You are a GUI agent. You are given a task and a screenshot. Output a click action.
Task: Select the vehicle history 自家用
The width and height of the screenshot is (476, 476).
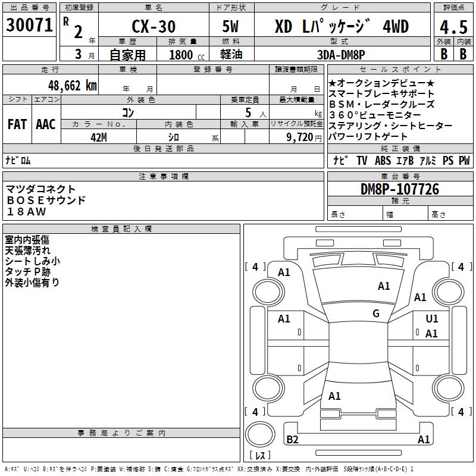pyautogui.click(x=127, y=55)
